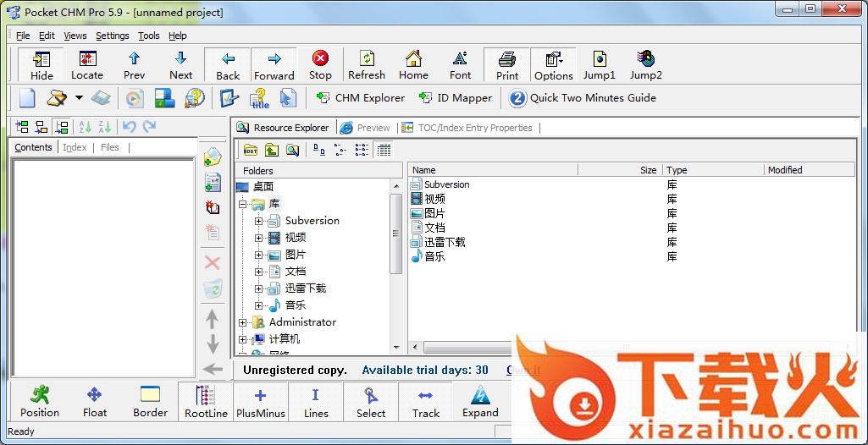Click the add page icon with green plus

coord(213,182)
